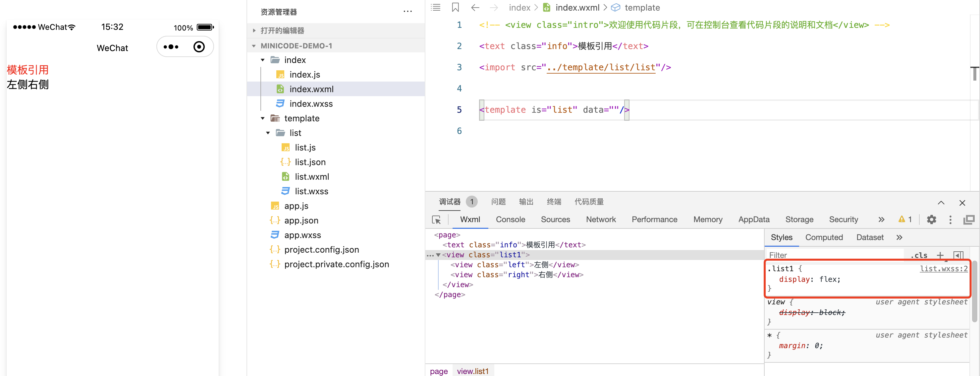
Task: Click the simulator capsule menu dots
Action: (x=171, y=47)
